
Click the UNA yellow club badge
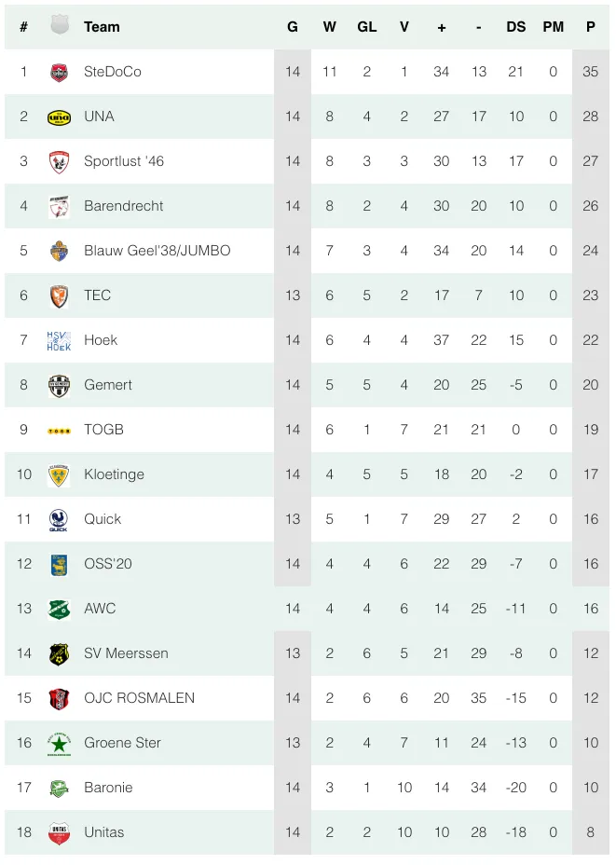point(59,117)
